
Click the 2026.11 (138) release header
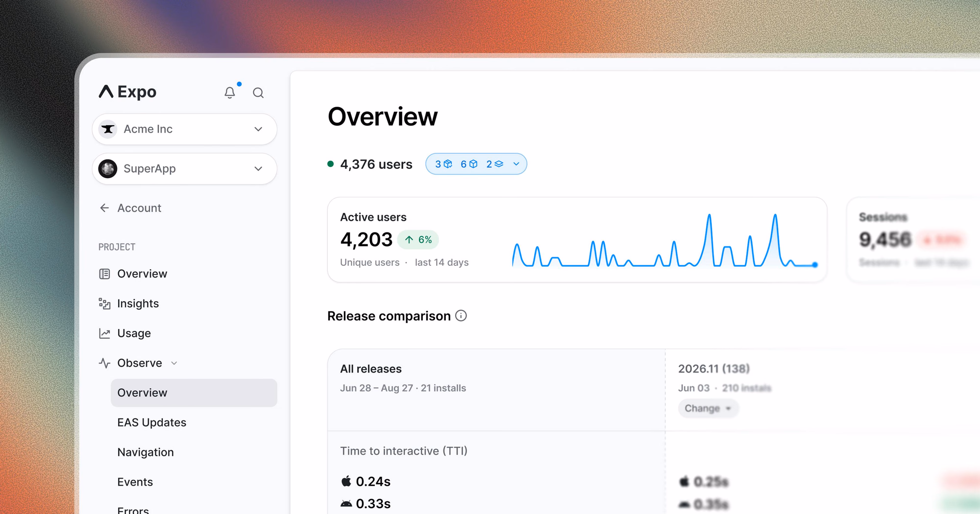click(x=714, y=369)
